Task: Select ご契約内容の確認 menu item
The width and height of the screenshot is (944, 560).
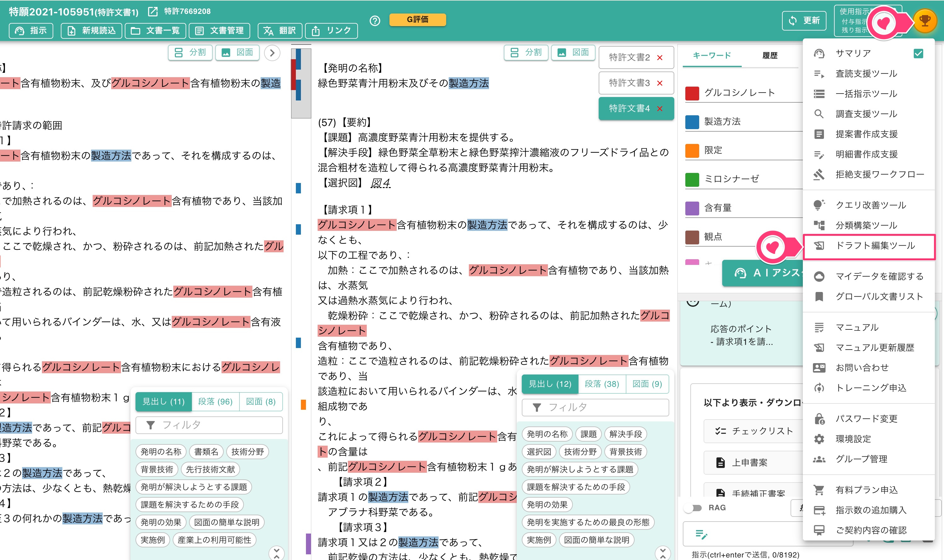Action: (x=868, y=530)
